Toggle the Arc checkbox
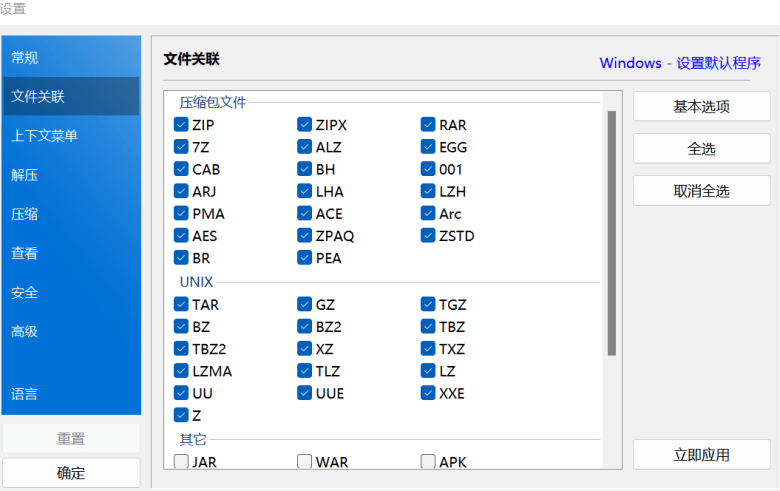The image size is (780, 491). (x=428, y=213)
